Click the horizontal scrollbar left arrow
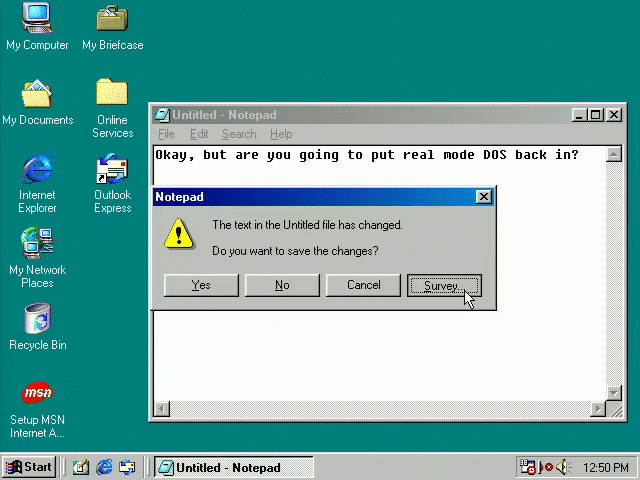The width and height of the screenshot is (640, 480). pyautogui.click(x=162, y=409)
